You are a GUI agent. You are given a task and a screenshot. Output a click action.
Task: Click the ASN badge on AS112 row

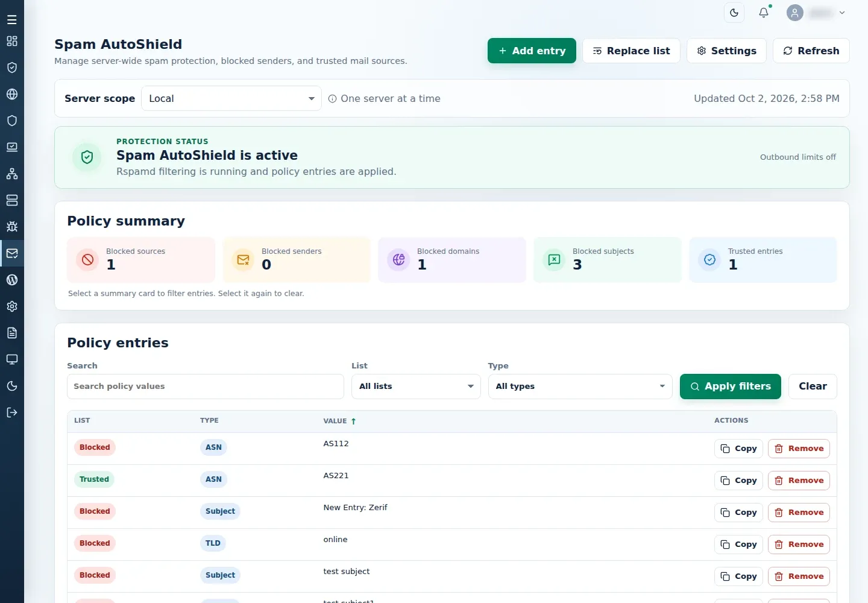(213, 447)
